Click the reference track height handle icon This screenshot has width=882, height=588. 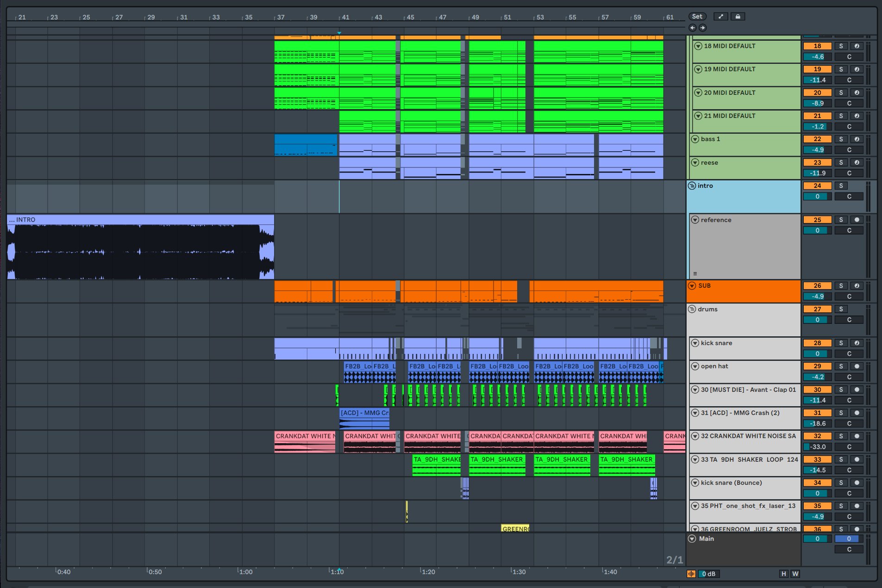coord(695,273)
